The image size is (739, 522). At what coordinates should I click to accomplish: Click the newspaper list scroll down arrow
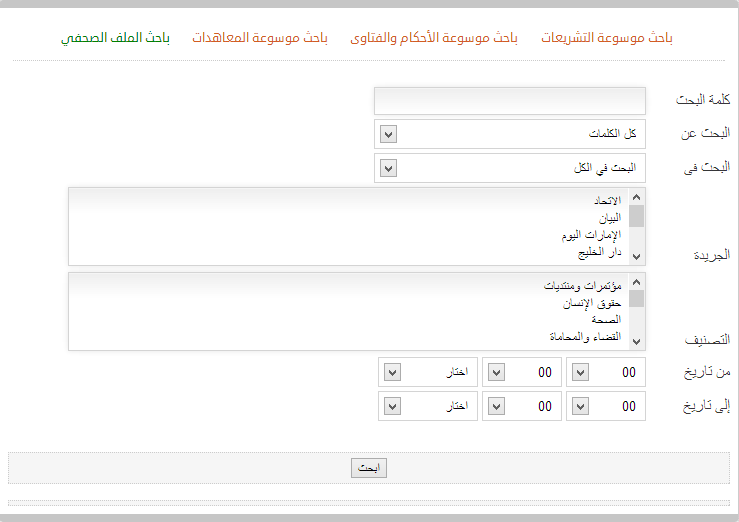tap(636, 257)
